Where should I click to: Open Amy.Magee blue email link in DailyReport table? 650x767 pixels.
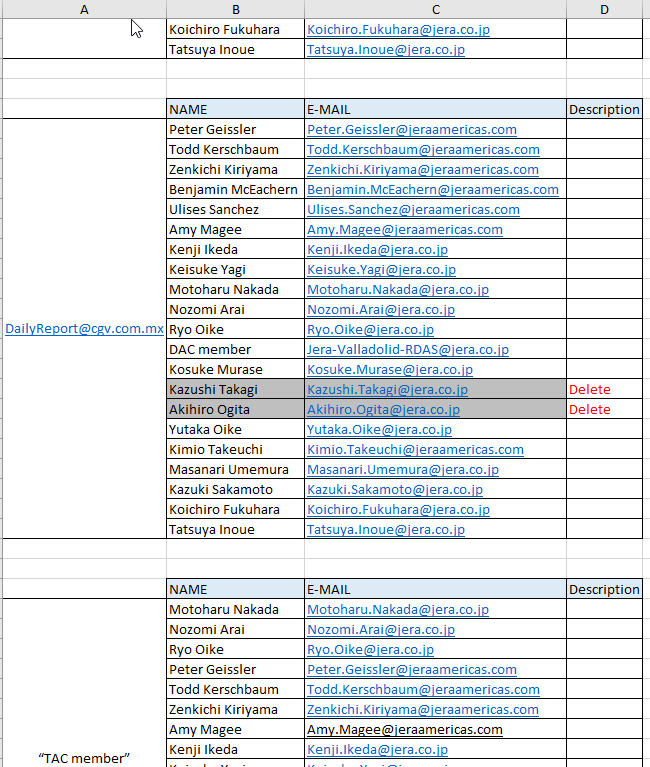405,229
